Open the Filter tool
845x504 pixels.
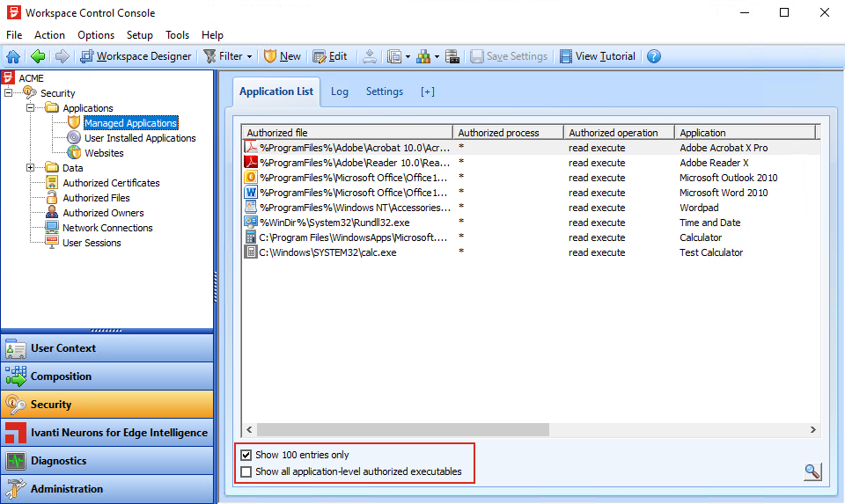(224, 56)
